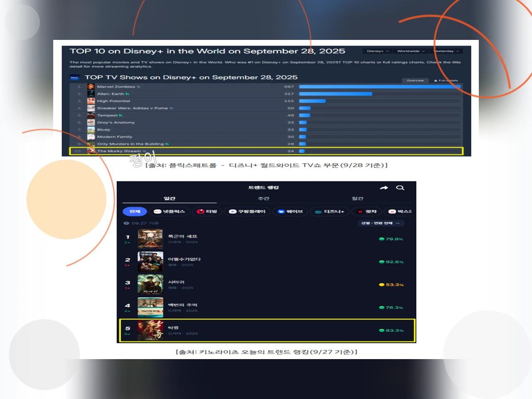Open the Yesterday date dropdown
The height and width of the screenshot is (399, 532).
446,51
